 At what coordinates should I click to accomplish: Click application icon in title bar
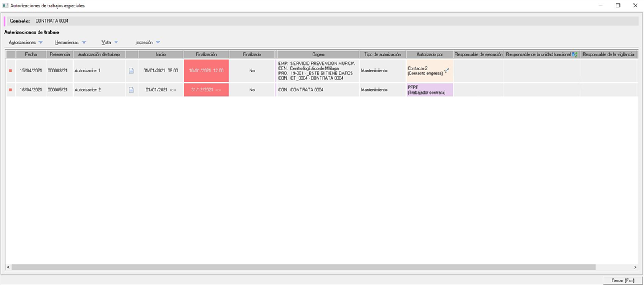click(x=5, y=5)
